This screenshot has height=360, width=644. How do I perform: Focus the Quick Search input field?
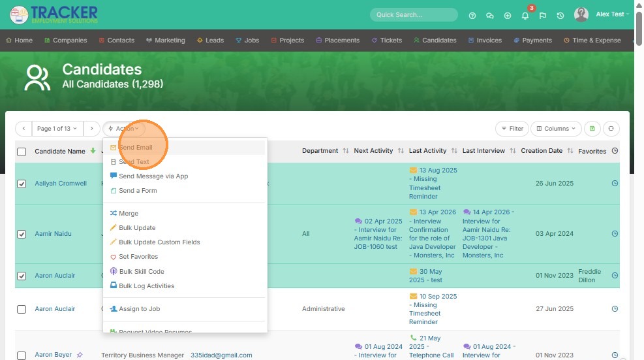[x=414, y=15]
